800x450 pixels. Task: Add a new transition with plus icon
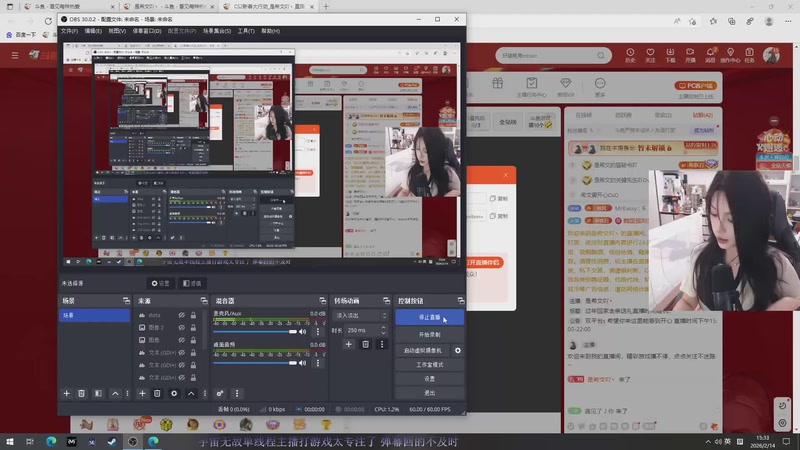(348, 344)
